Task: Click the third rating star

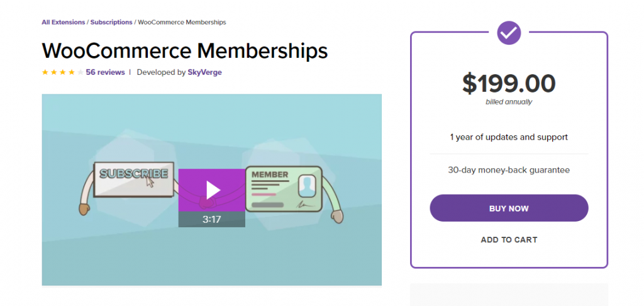Action: coord(63,72)
